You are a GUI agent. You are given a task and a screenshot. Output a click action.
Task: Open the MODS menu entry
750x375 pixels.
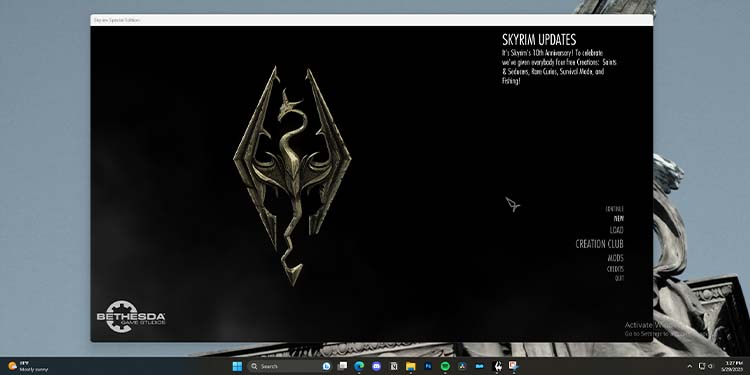click(616, 258)
